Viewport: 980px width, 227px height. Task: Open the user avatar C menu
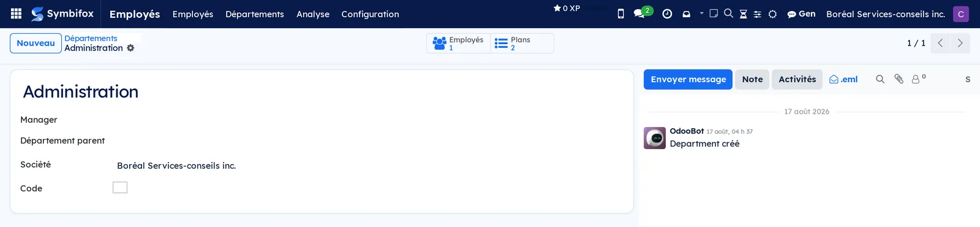click(961, 13)
